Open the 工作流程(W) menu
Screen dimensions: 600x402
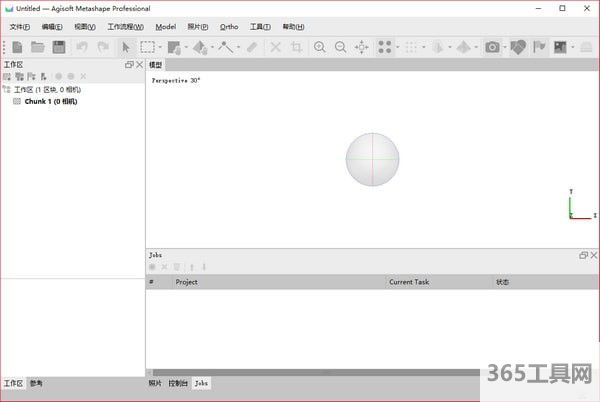tap(125, 26)
